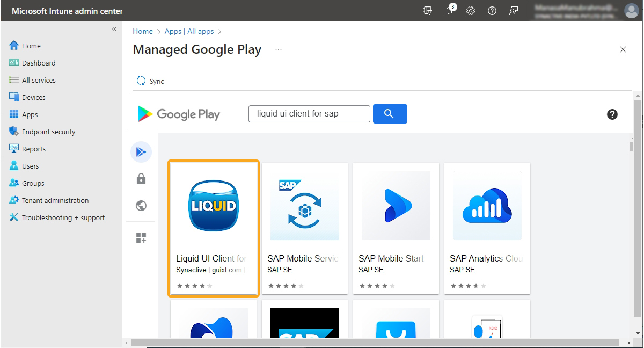The height and width of the screenshot is (348, 644).
Task: Select the Liquid UI Client app card
Action: click(214, 228)
